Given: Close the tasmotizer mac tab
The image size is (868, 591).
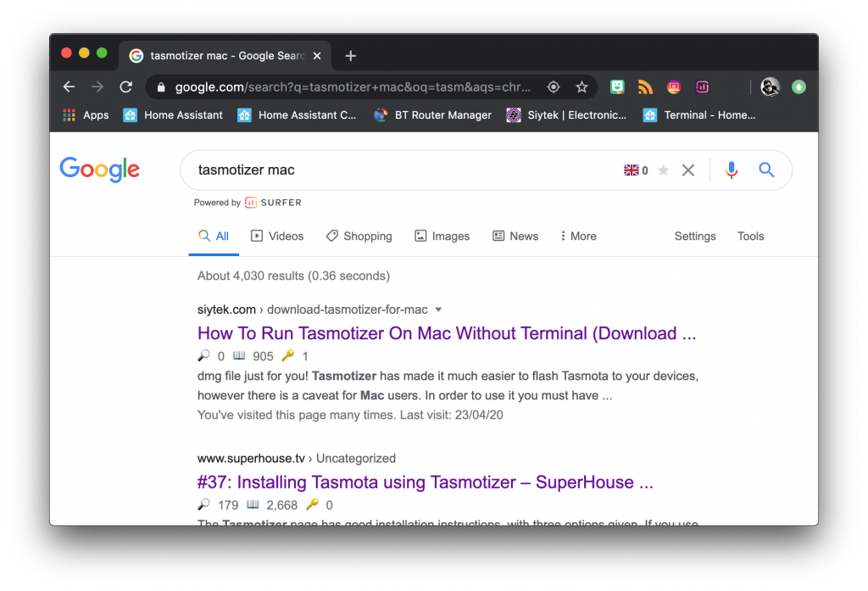Looking at the screenshot, I should (x=317, y=56).
